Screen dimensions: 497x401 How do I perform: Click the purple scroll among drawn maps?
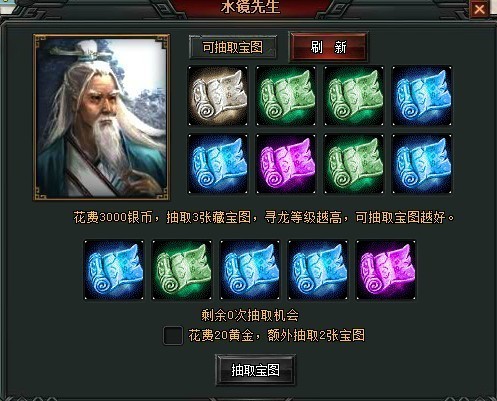(386, 270)
